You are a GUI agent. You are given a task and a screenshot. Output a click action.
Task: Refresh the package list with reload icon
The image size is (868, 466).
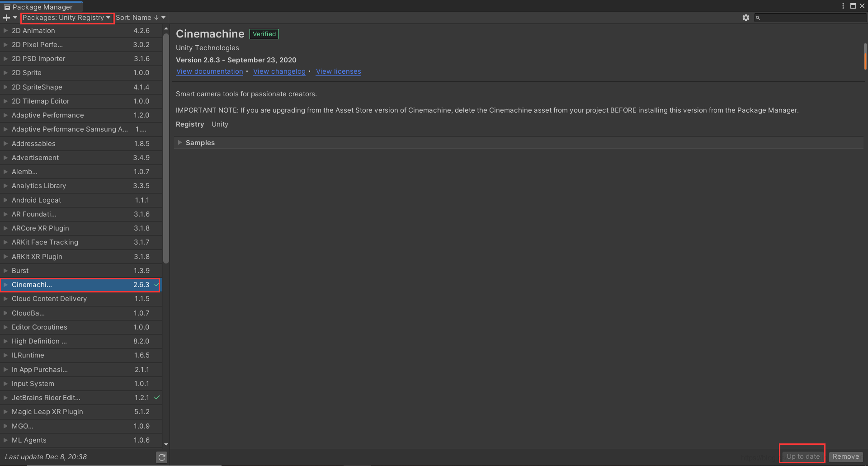click(161, 457)
